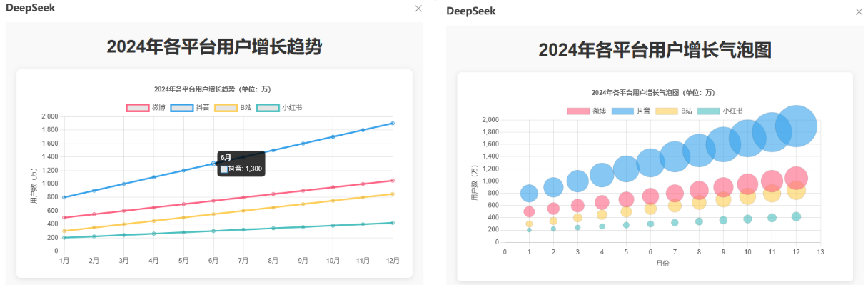
Task: Click the 2,000 tick in line chart
Action: click(49, 116)
